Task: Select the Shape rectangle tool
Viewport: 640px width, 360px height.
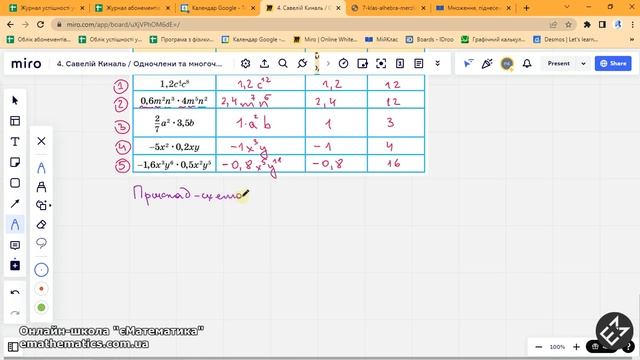Action: point(15,183)
